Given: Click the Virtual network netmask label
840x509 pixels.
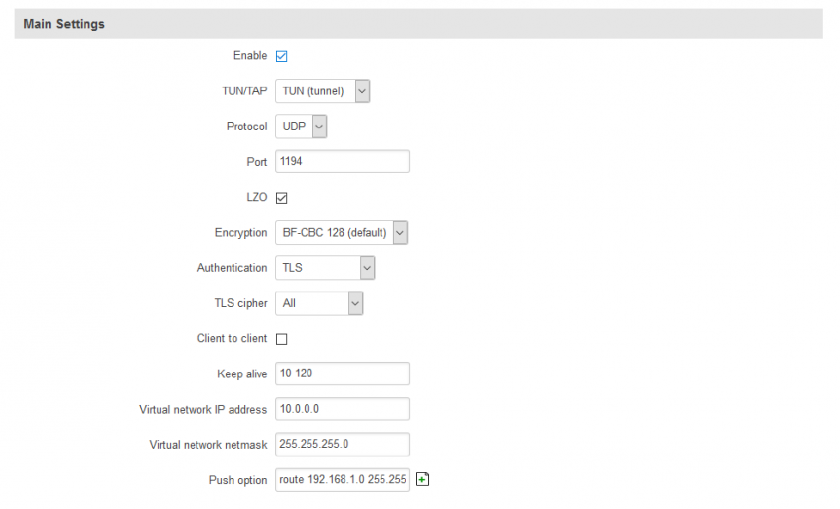Looking at the screenshot, I should 208,445.
